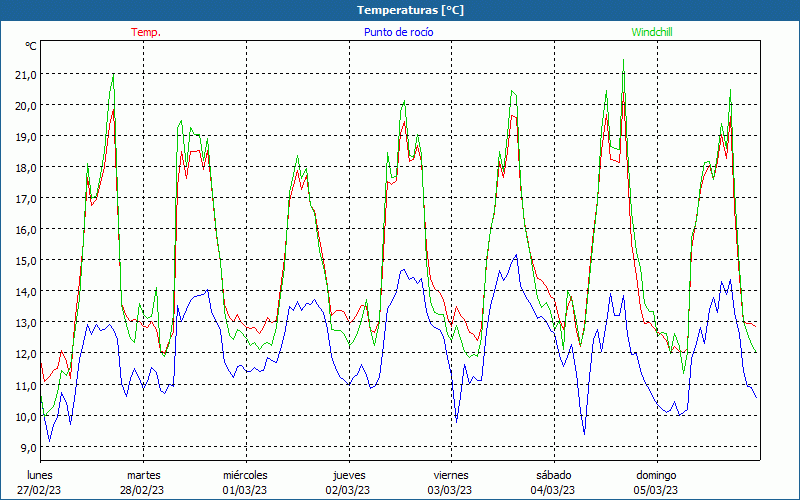The height and width of the screenshot is (500, 800).
Task: Click the 13,0 y-axis value
Action: 26,323
